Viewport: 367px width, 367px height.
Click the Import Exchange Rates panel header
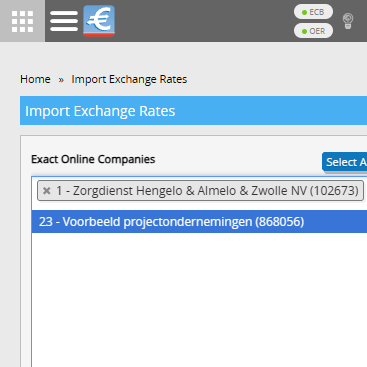[193, 111]
